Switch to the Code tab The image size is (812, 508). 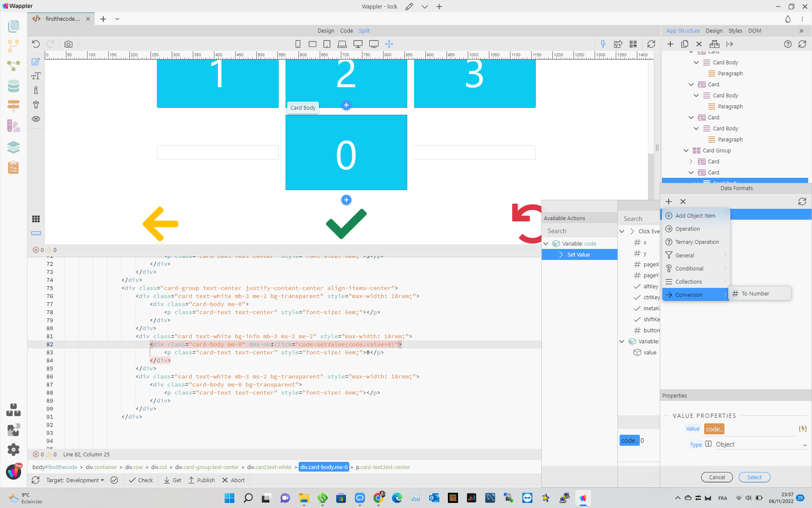pos(346,30)
